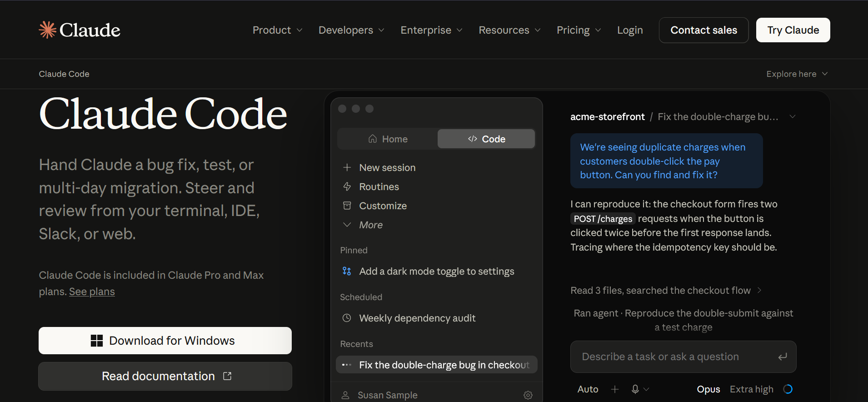Viewport: 868px width, 402px height.
Task: Open microphone options chevron
Action: [646, 389]
